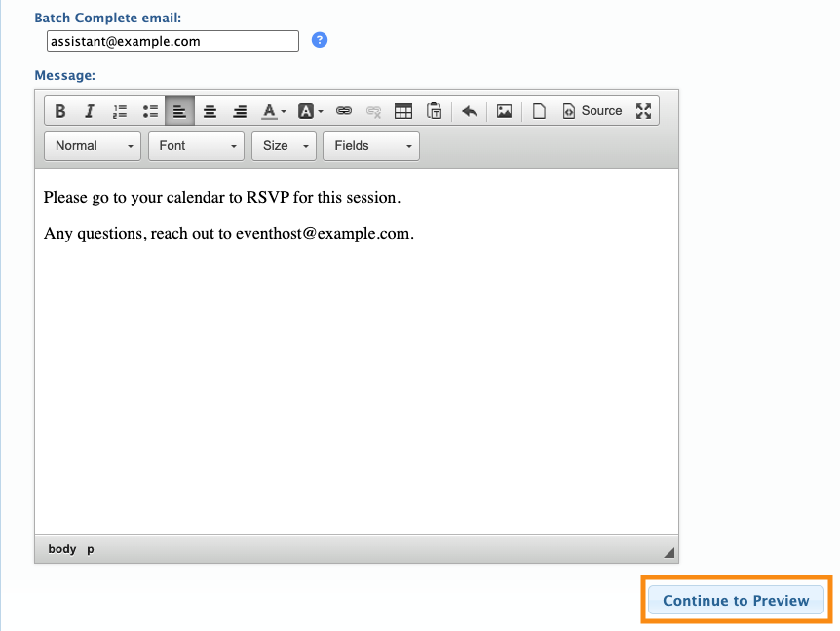
Task: Center align the text
Action: click(x=210, y=111)
